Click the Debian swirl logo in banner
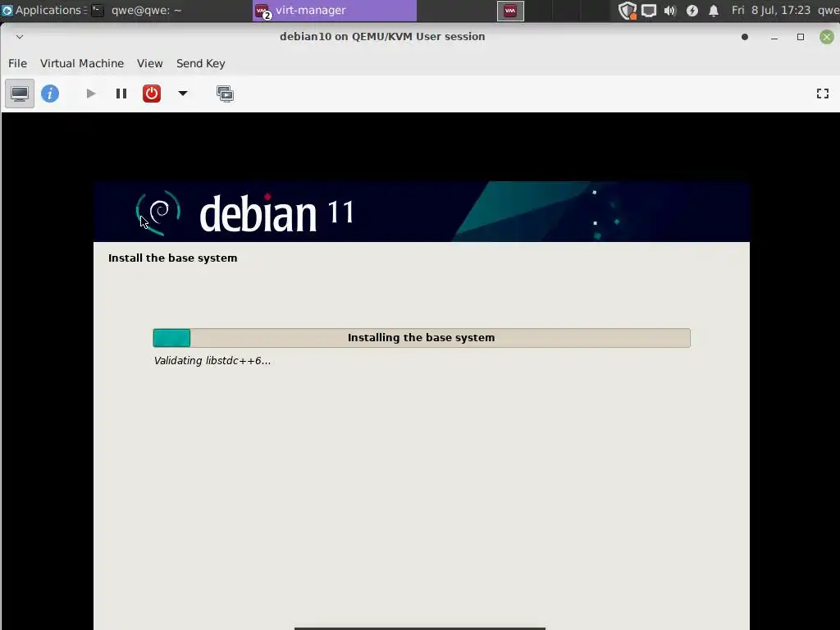This screenshot has height=630, width=840. click(158, 212)
